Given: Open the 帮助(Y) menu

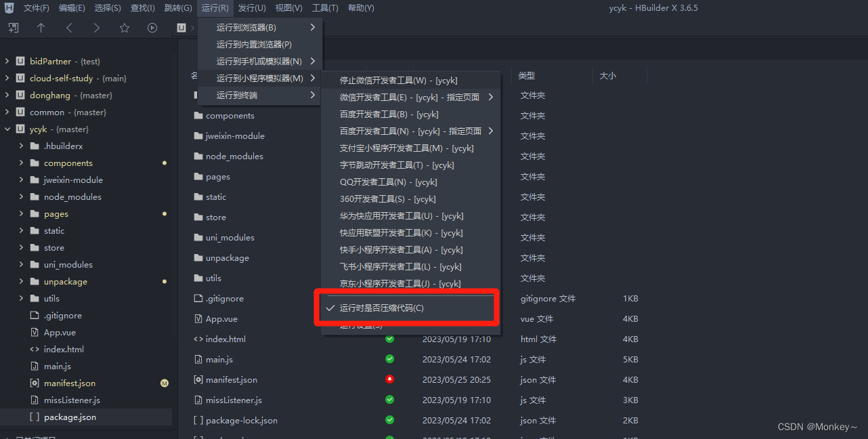Looking at the screenshot, I should 361,8.
